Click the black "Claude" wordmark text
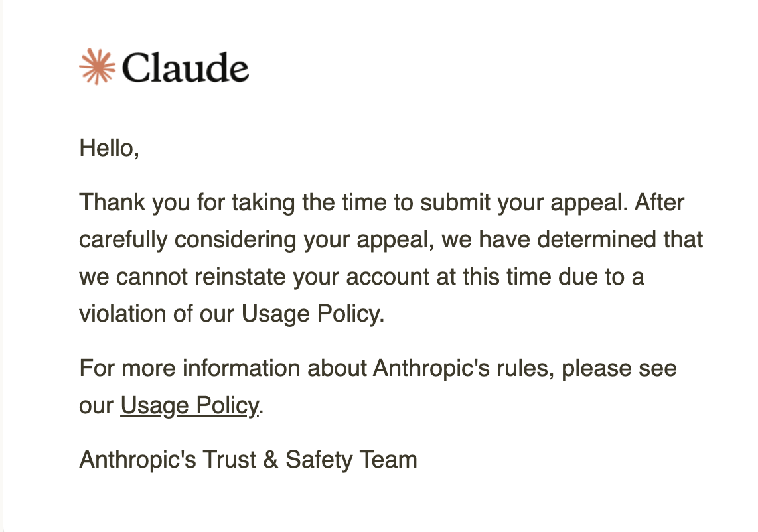The height and width of the screenshot is (532, 758). 185,68
